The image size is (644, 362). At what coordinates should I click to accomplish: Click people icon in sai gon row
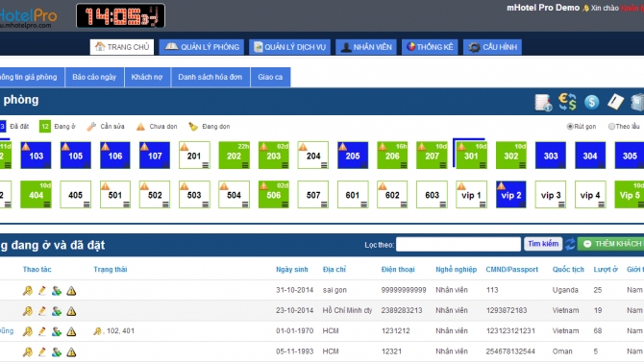pyautogui.click(x=57, y=291)
